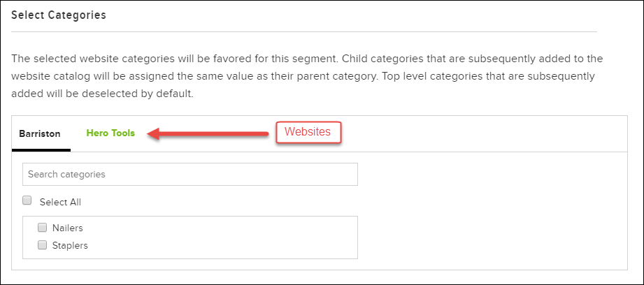Select the Nailers category label
The width and height of the screenshot is (644, 285).
tap(68, 228)
